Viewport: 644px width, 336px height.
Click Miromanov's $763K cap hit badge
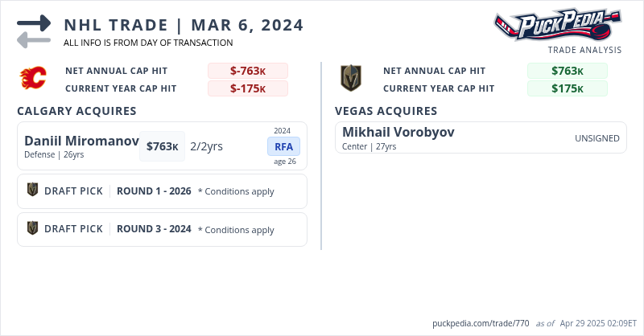tap(162, 146)
